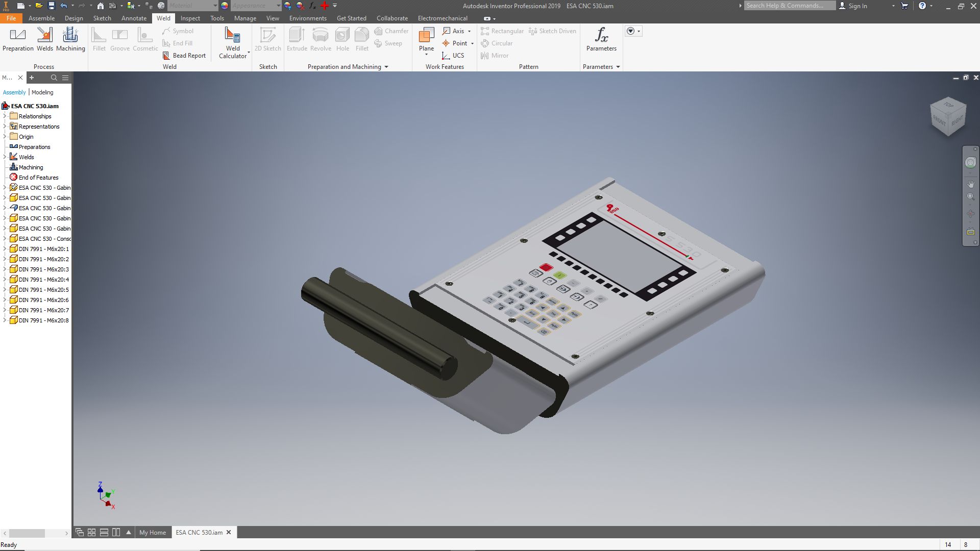Switch to the My Home document tab
The image size is (980, 551).
[x=153, y=532]
